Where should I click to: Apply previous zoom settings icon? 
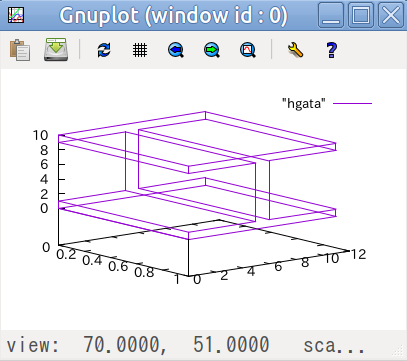coord(176,50)
